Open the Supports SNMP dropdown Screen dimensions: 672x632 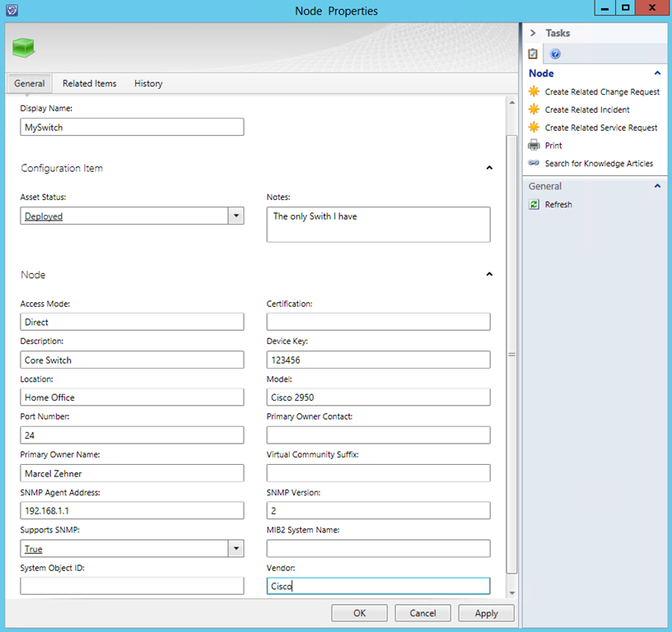point(236,549)
